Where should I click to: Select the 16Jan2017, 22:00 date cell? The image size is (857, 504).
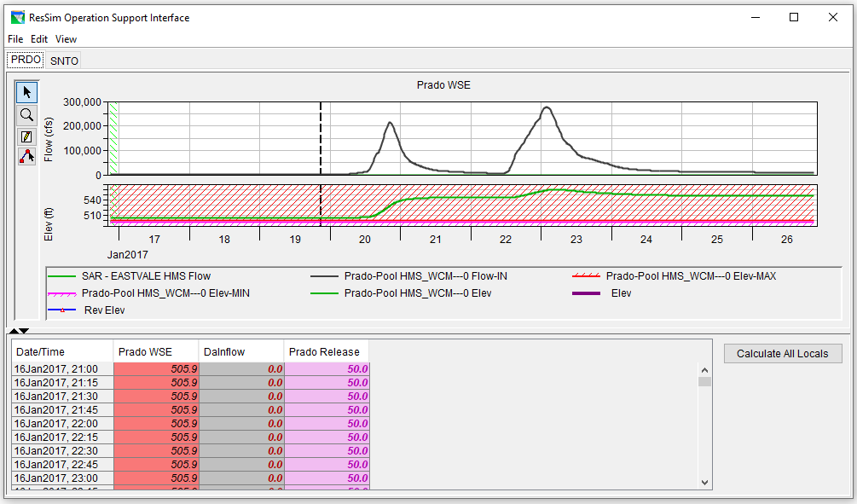pos(62,424)
